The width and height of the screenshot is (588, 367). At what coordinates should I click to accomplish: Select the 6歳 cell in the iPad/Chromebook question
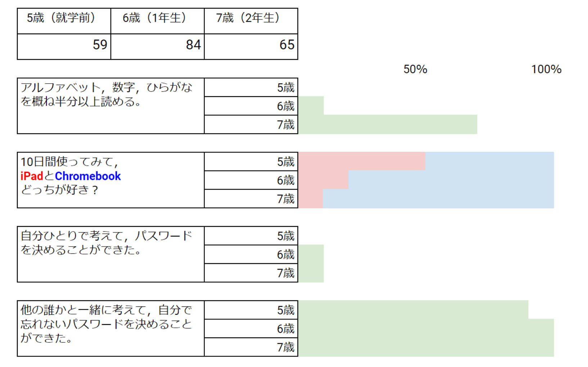point(251,180)
